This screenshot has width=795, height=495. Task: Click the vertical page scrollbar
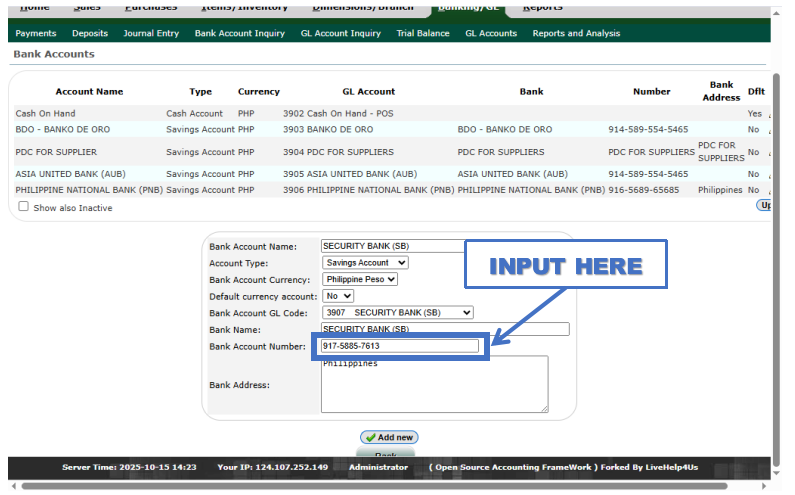[778, 200]
